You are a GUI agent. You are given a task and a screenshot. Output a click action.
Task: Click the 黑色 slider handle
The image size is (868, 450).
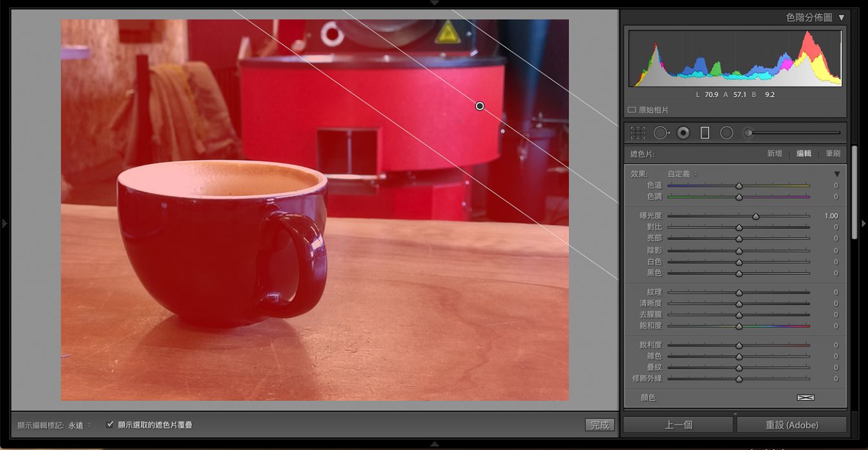coord(739,273)
